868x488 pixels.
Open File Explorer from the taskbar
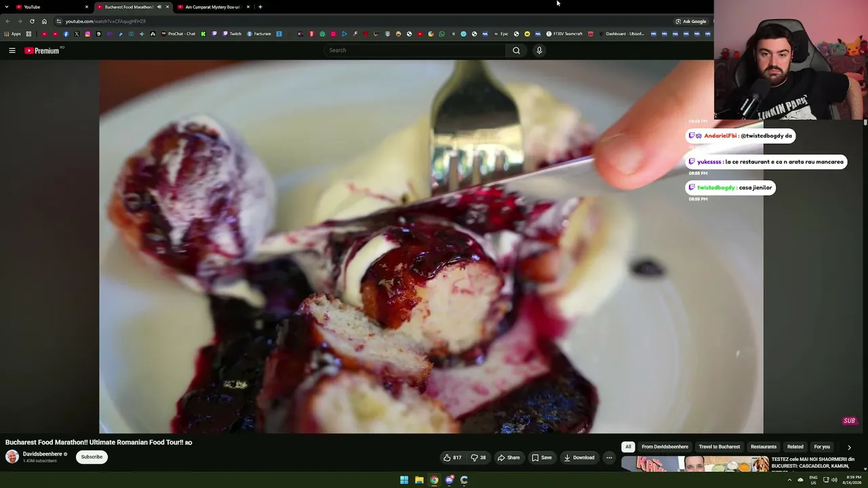(x=419, y=480)
